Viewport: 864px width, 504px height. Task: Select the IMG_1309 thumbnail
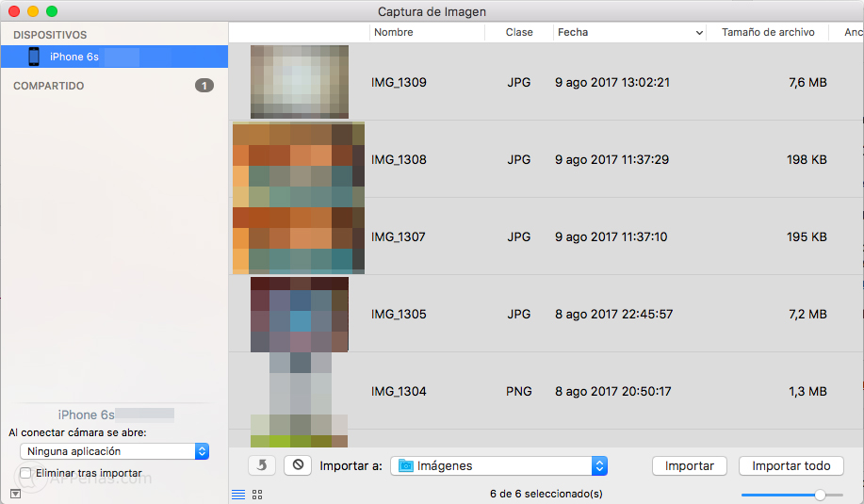coord(299,82)
